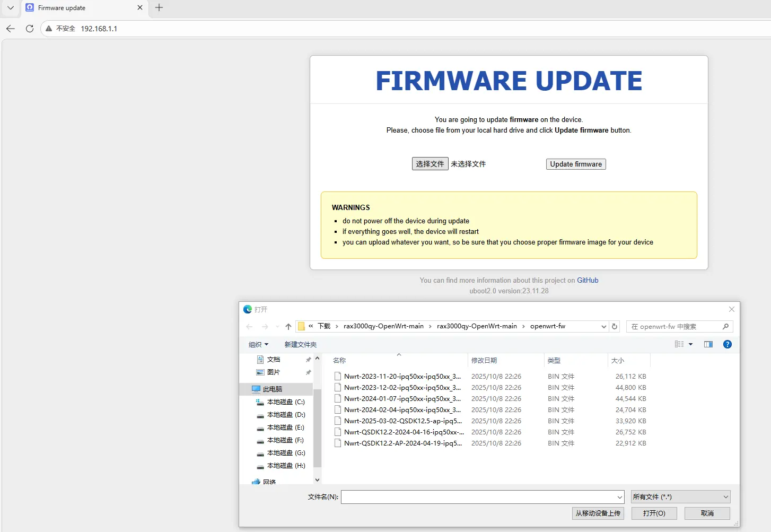
Task: Expand the address path history dropdown
Action: [x=603, y=327]
